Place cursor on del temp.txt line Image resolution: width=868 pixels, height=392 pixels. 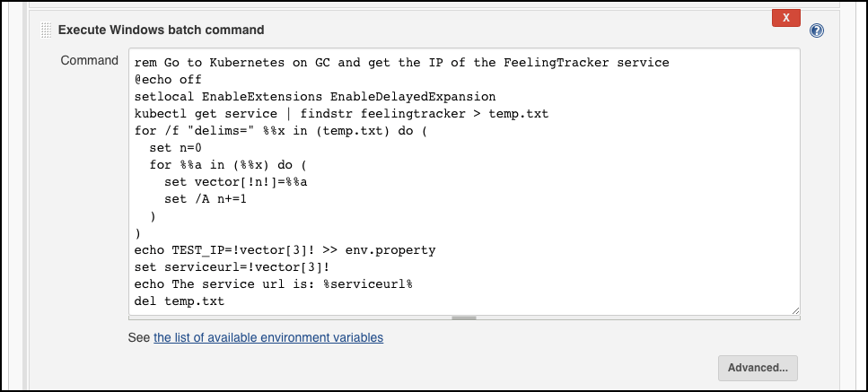coord(180,302)
